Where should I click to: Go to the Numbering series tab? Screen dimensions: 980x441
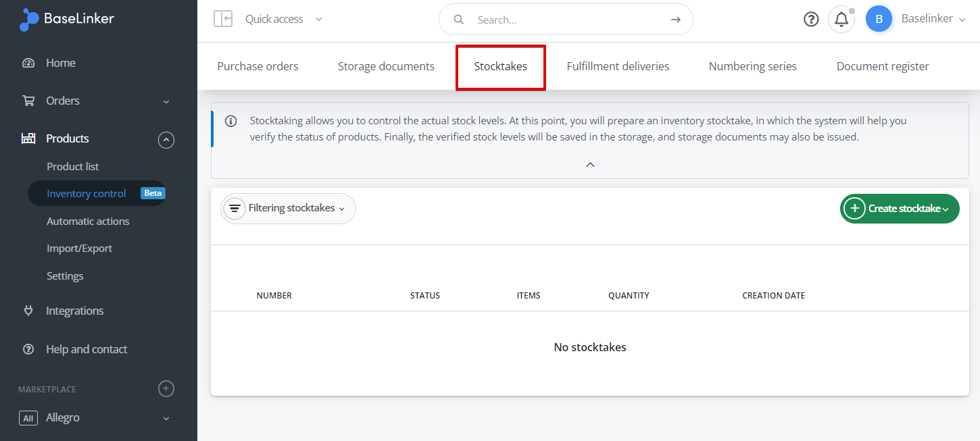point(753,66)
